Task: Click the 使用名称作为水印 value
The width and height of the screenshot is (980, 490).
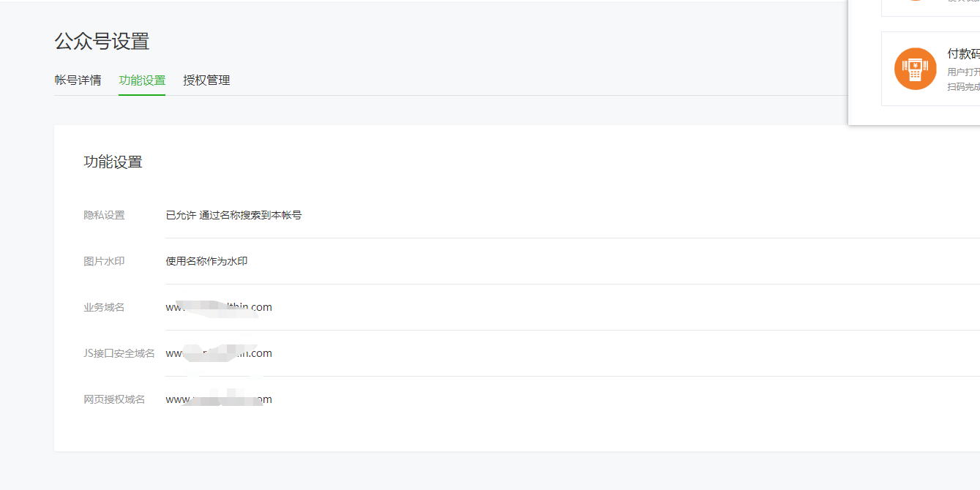Action: point(206,261)
